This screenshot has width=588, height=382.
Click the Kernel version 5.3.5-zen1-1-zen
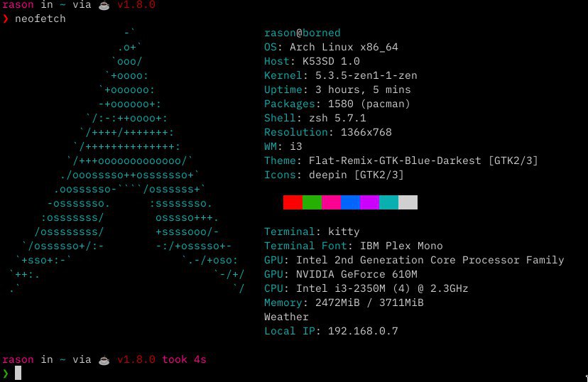click(366, 75)
